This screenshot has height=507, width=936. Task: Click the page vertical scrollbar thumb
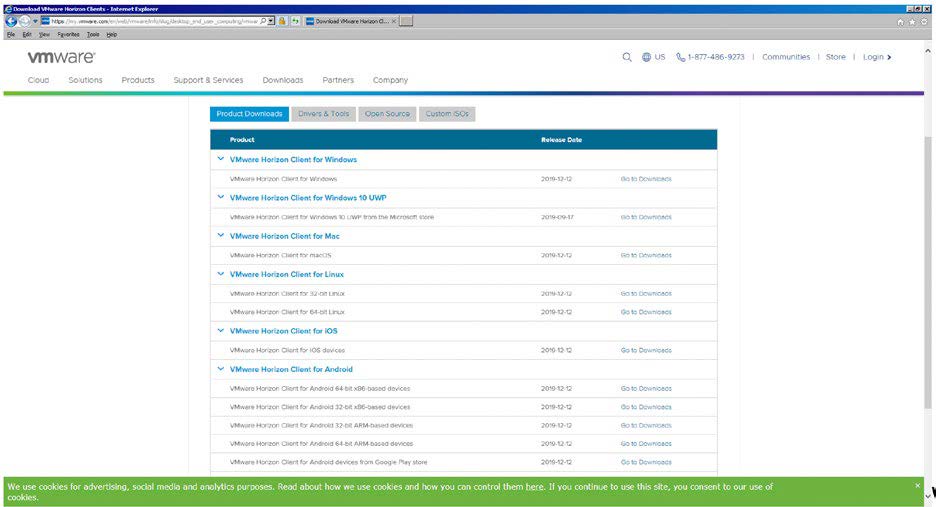[x=928, y=272]
